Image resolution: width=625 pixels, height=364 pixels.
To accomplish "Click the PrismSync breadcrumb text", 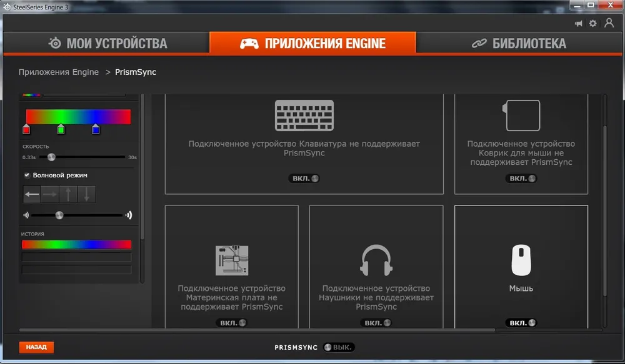I will coord(136,72).
